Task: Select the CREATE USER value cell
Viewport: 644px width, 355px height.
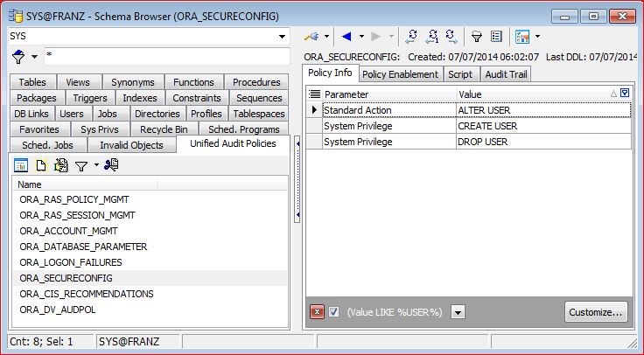Action: (x=543, y=126)
